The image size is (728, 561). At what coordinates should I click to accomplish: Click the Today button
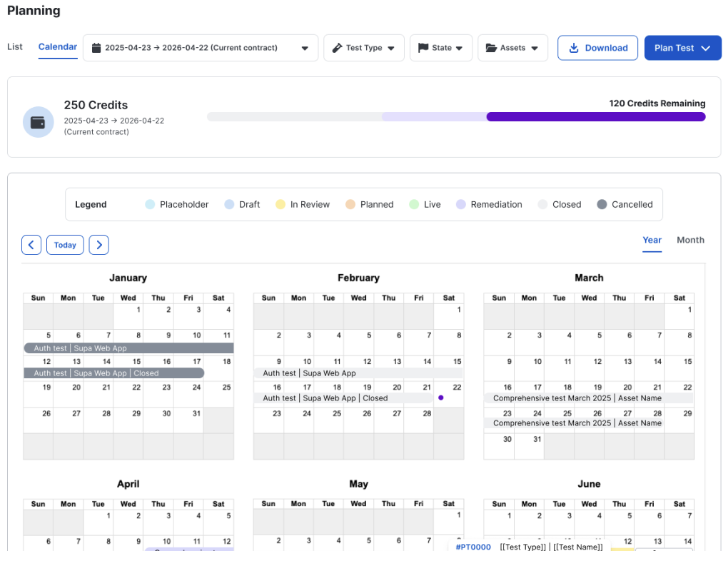point(65,245)
